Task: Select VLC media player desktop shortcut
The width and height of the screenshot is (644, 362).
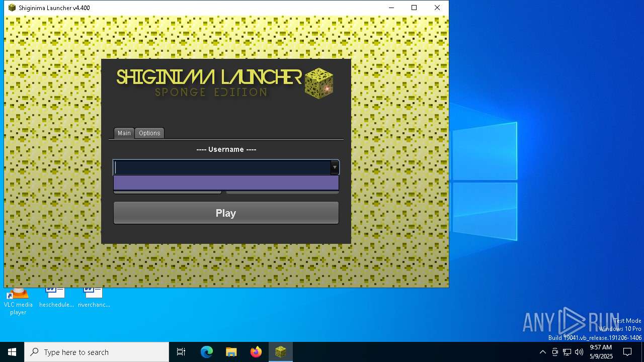Action: tap(18, 301)
